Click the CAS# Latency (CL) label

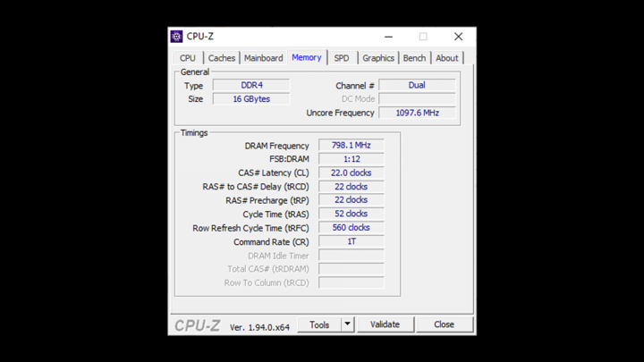pos(274,173)
